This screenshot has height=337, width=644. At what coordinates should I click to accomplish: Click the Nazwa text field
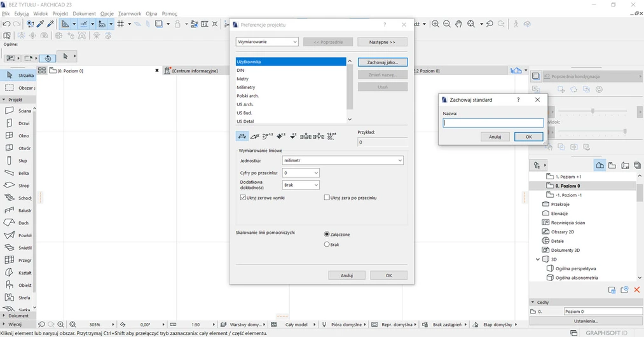(x=493, y=123)
